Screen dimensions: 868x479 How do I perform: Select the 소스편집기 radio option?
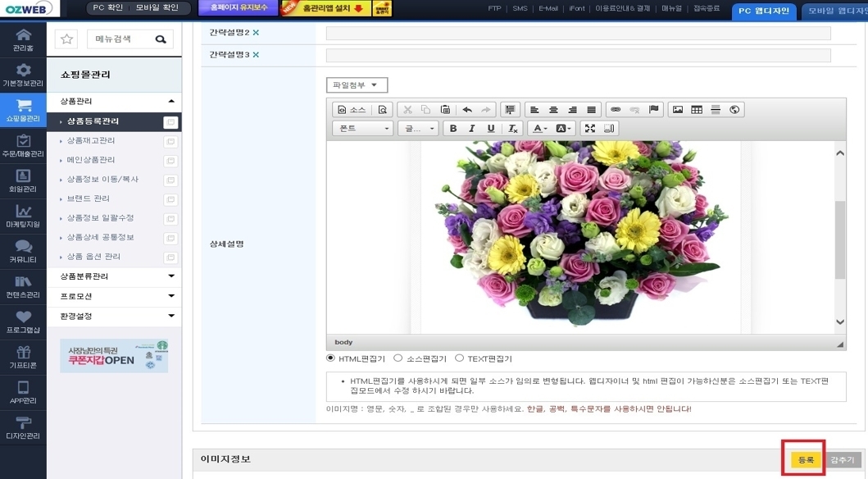[x=398, y=358]
